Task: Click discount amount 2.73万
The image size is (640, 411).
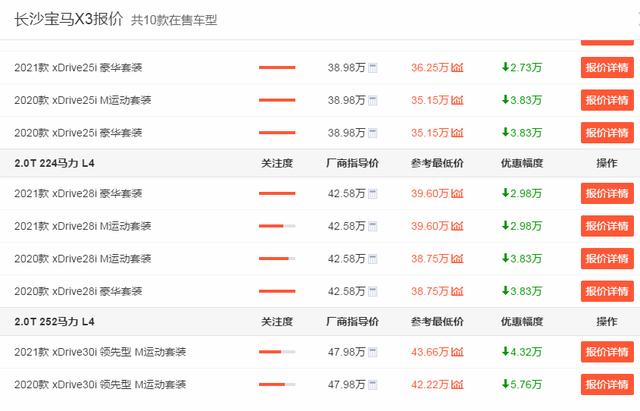Action: point(522,67)
